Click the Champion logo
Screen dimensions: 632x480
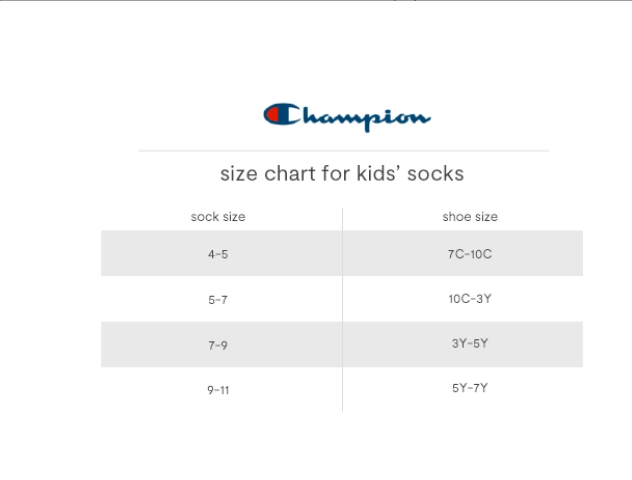pos(347,116)
